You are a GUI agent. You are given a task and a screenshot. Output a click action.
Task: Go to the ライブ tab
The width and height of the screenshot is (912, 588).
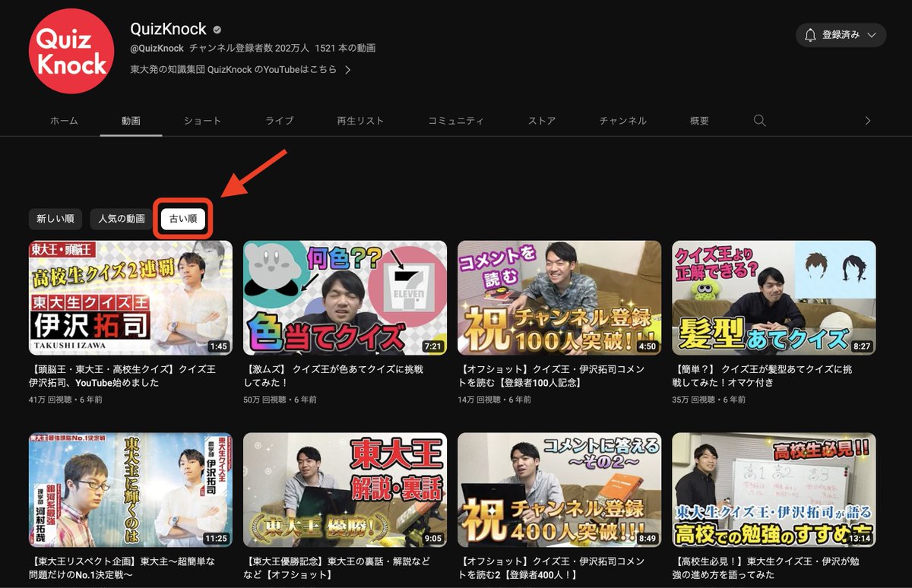coord(280,121)
